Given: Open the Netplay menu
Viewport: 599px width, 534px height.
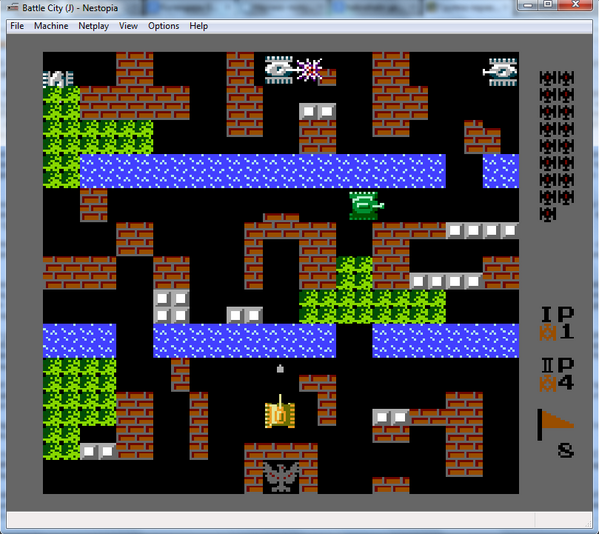Looking at the screenshot, I should tap(94, 26).
